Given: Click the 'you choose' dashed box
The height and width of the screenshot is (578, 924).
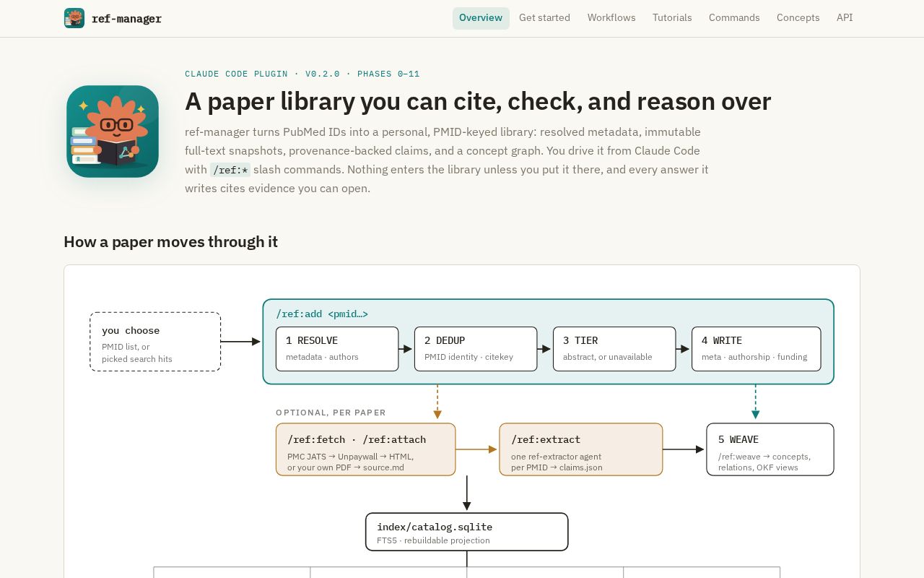Looking at the screenshot, I should (155, 342).
